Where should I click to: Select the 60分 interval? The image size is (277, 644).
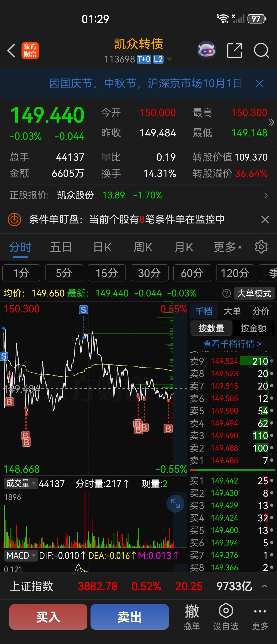tap(192, 273)
